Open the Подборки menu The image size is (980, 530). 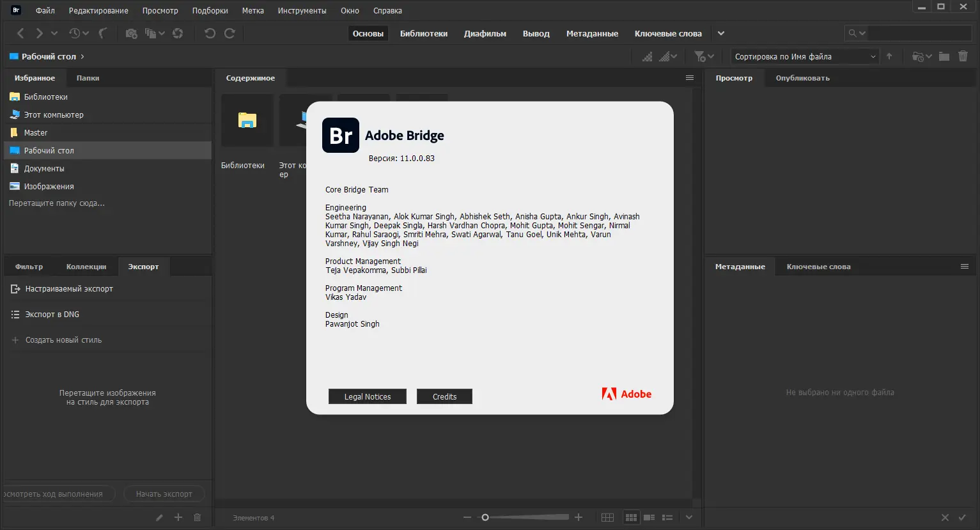(x=210, y=11)
